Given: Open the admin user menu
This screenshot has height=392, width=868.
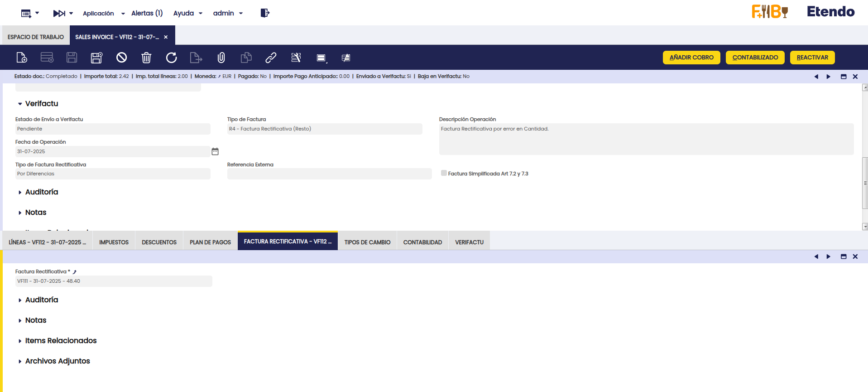Looking at the screenshot, I should pos(228,13).
